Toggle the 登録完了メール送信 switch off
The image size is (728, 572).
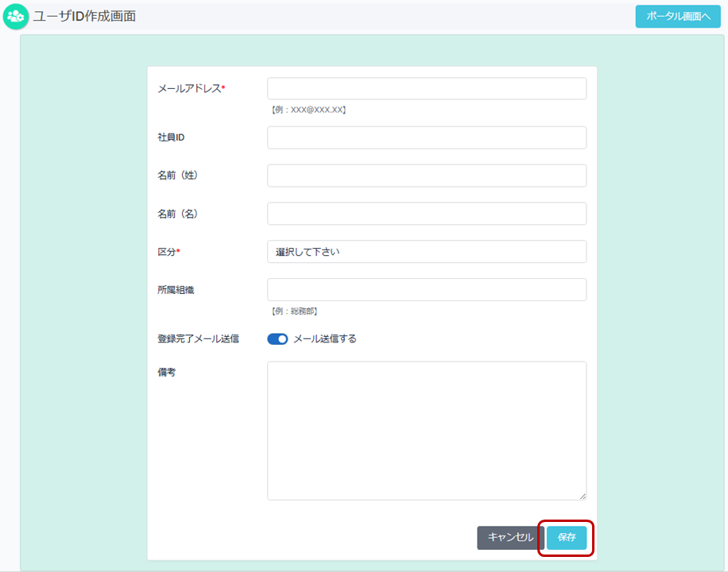[277, 339]
